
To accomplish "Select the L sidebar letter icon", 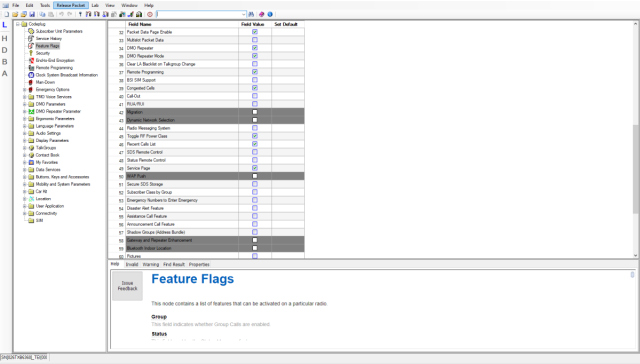I will pyautogui.click(x=4, y=25).
